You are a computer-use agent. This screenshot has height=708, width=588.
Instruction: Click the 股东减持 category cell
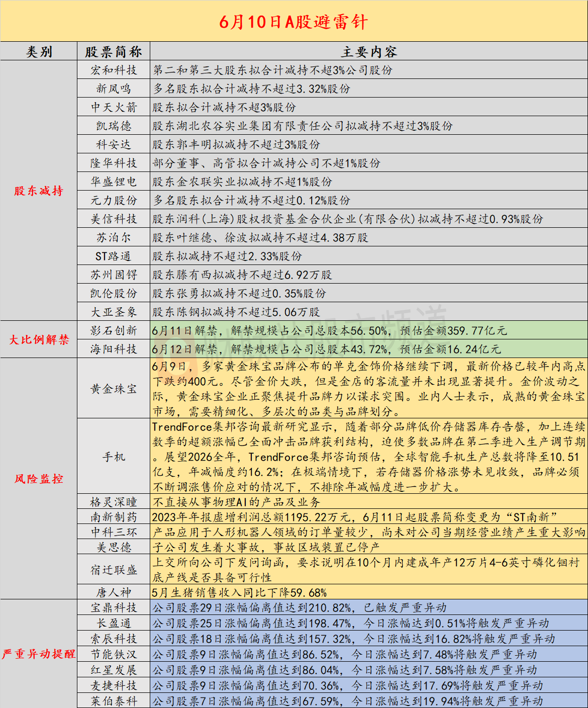pyautogui.click(x=39, y=191)
